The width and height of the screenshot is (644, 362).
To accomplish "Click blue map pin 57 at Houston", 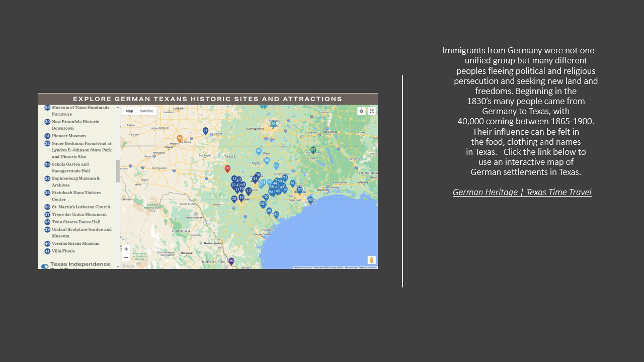I will pos(299,190).
